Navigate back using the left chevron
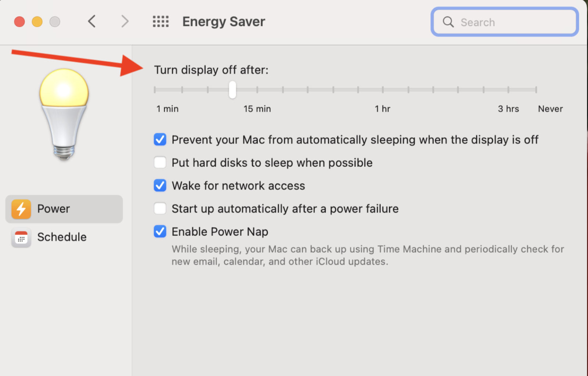Screen dimensions: 588x376 click(x=92, y=21)
